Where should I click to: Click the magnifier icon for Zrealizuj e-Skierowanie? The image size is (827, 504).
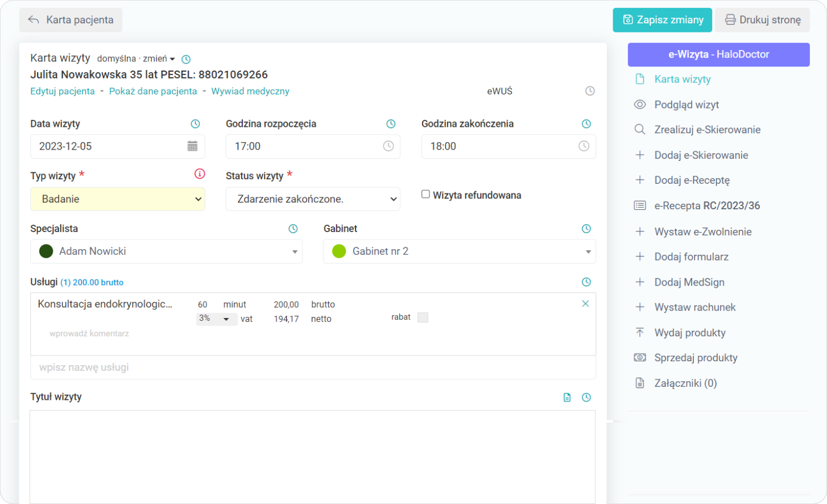coord(640,130)
